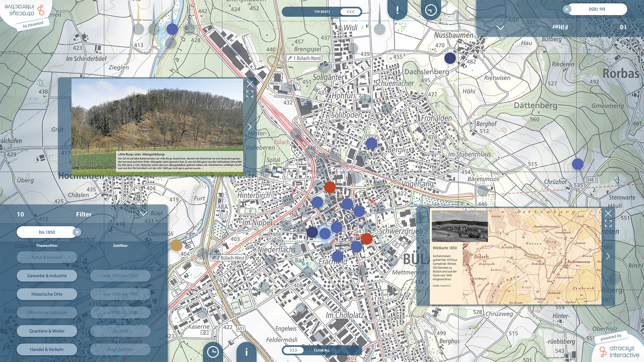Toggle the Gewerbe & Industrie theme filter
Screen dimensions: 644x362
coord(47,276)
